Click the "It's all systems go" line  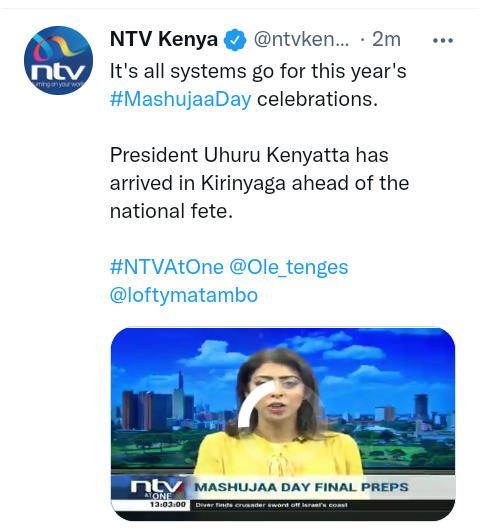258,71
